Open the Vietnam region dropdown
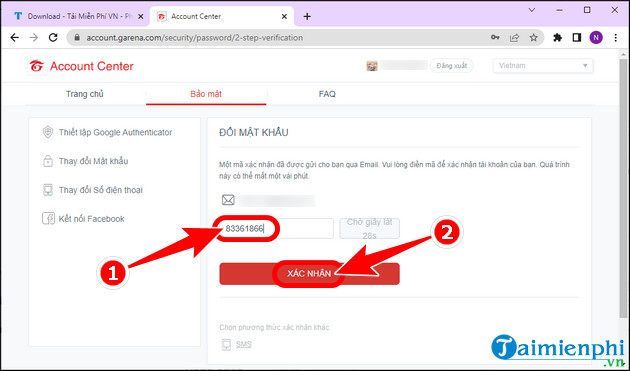The width and height of the screenshot is (630, 371). tap(543, 66)
